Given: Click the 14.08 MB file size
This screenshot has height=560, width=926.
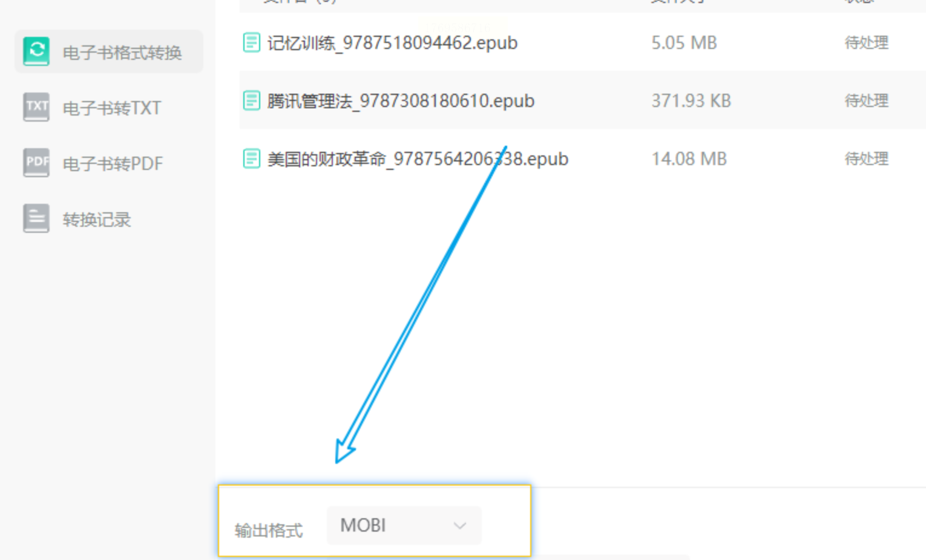Looking at the screenshot, I should click(x=689, y=159).
